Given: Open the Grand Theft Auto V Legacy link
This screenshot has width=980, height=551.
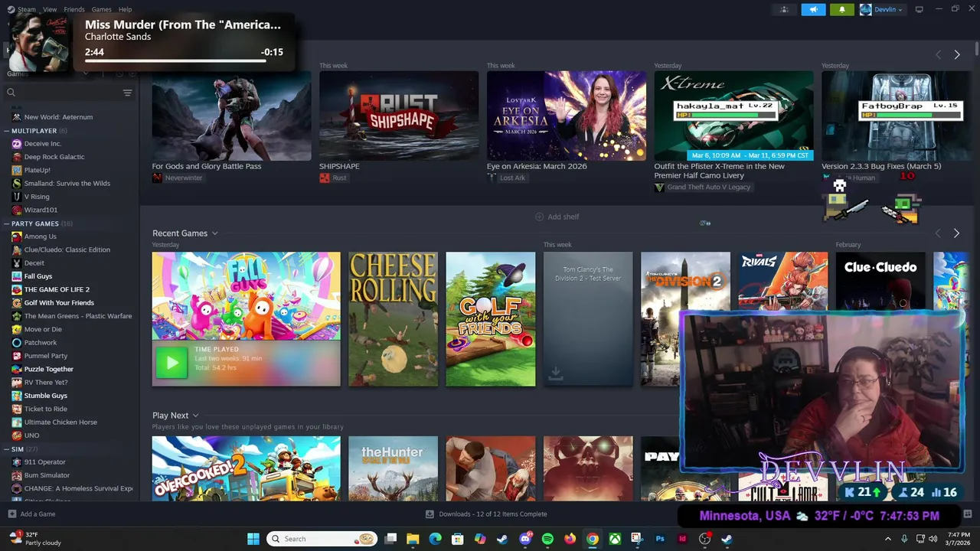Looking at the screenshot, I should [708, 187].
